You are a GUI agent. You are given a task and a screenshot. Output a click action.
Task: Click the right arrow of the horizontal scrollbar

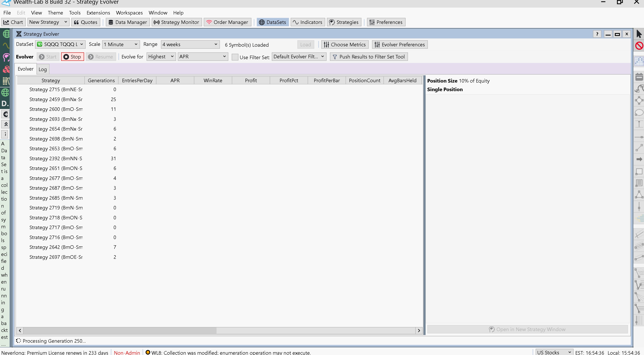(x=419, y=331)
